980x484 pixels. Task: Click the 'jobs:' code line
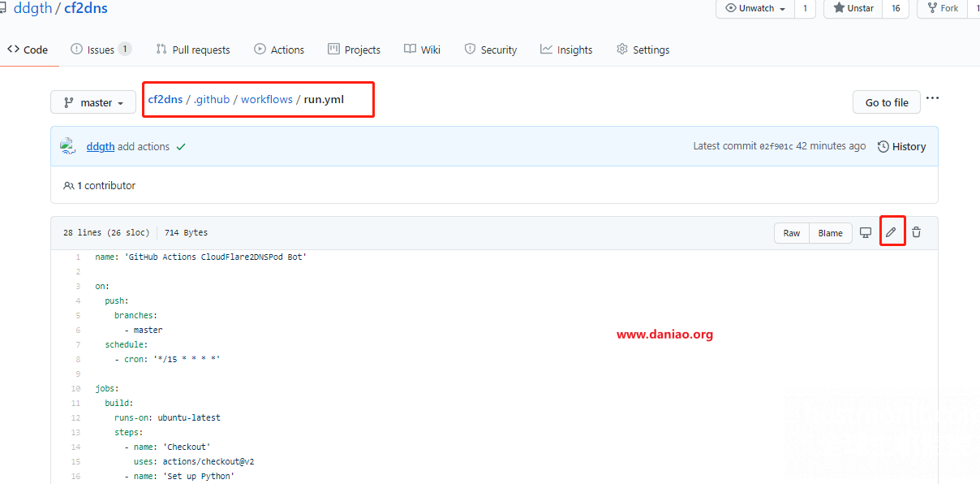pyautogui.click(x=107, y=389)
